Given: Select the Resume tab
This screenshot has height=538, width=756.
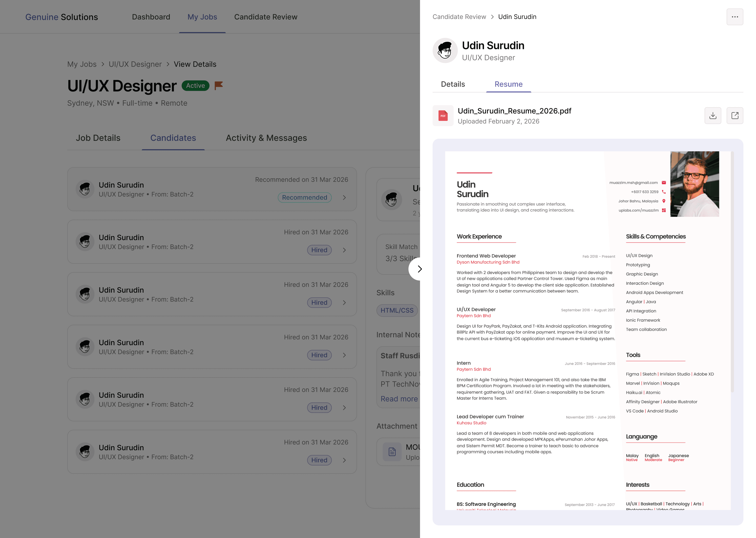Looking at the screenshot, I should tap(508, 84).
